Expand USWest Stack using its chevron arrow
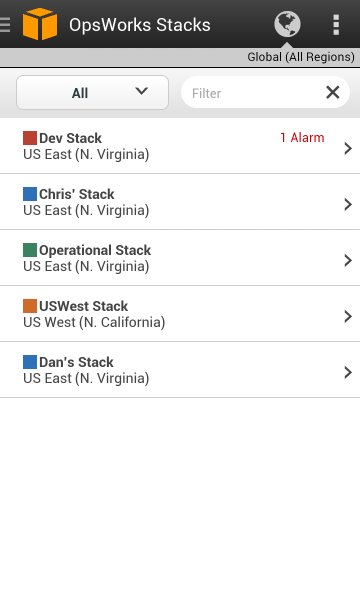This screenshot has width=360, height=615. [348, 316]
